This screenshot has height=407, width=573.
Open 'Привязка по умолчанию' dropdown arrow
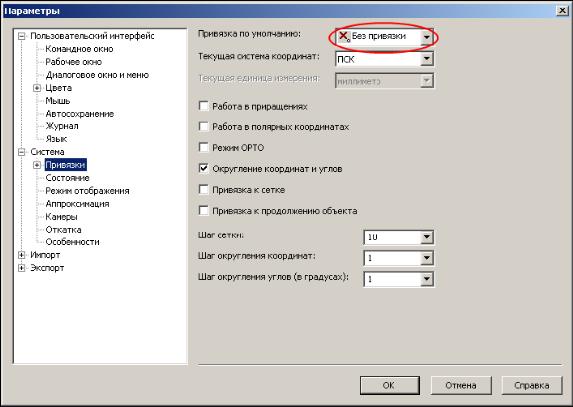pyautogui.click(x=426, y=37)
